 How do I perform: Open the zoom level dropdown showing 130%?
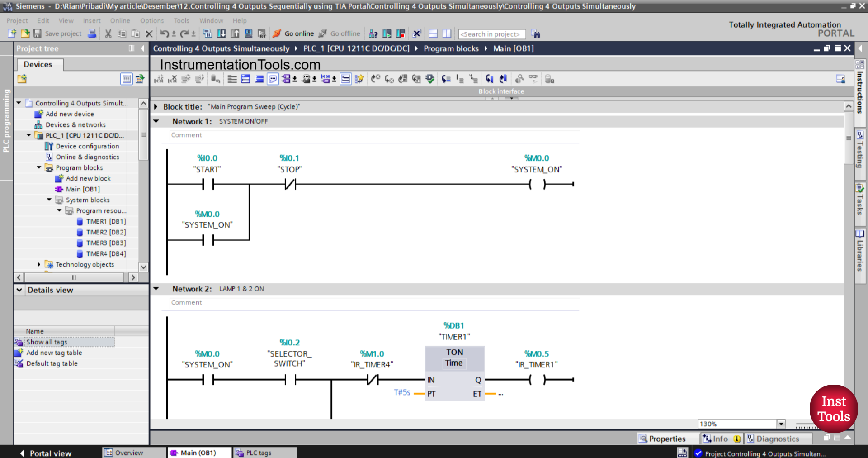(x=782, y=424)
